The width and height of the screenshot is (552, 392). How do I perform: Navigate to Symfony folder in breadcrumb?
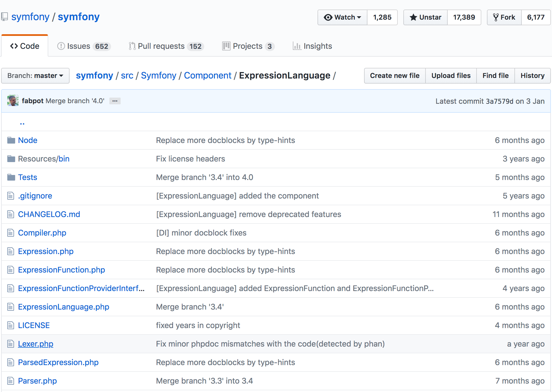click(x=158, y=75)
